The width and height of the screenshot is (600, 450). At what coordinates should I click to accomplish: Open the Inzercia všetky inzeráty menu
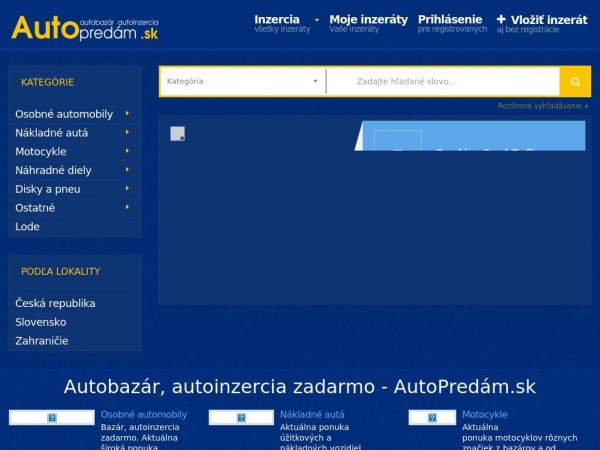pyautogui.click(x=282, y=23)
